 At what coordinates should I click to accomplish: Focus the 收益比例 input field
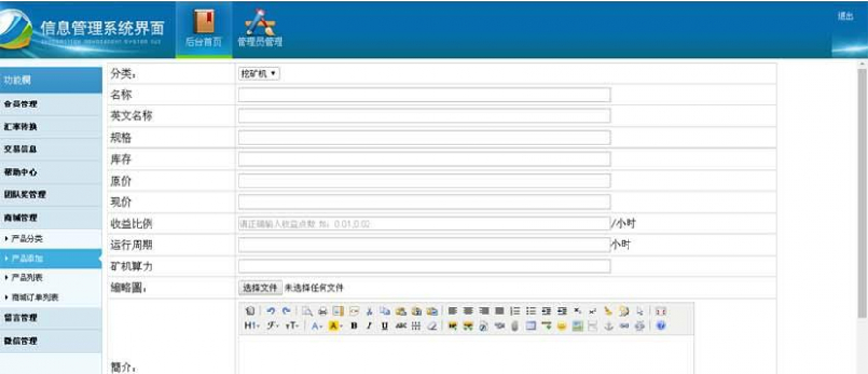coord(424,224)
